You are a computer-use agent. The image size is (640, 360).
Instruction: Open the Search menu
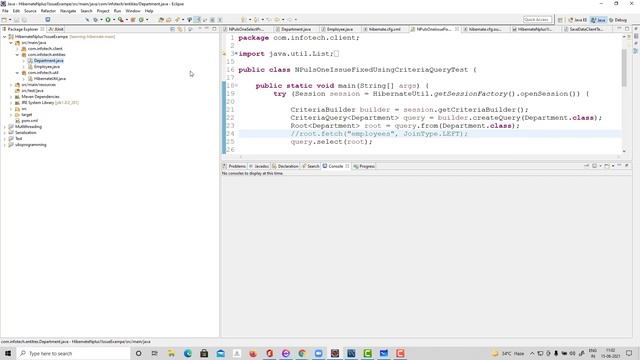pos(86,11)
